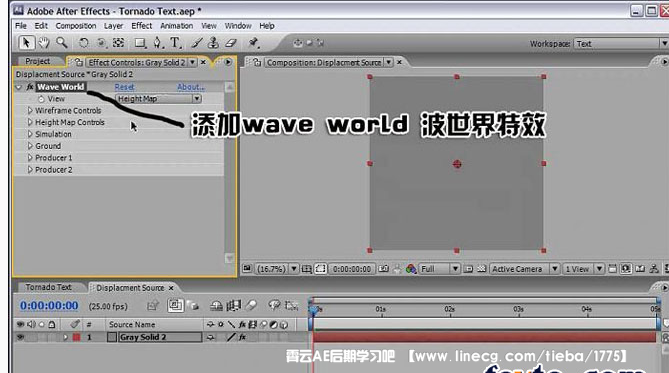Expand the Producer 1 group
Screen dimensions: 669x373
click(30, 157)
